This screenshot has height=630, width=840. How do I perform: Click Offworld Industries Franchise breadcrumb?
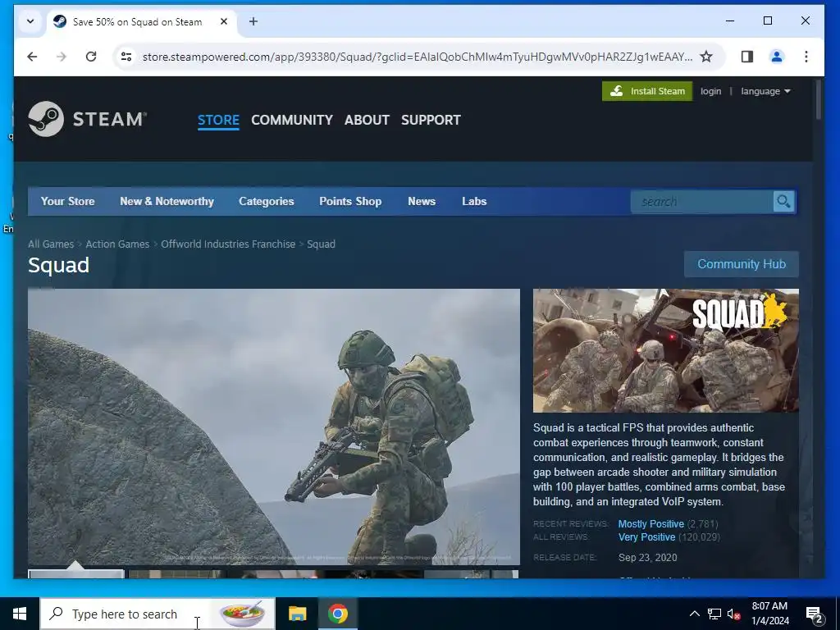click(x=228, y=244)
